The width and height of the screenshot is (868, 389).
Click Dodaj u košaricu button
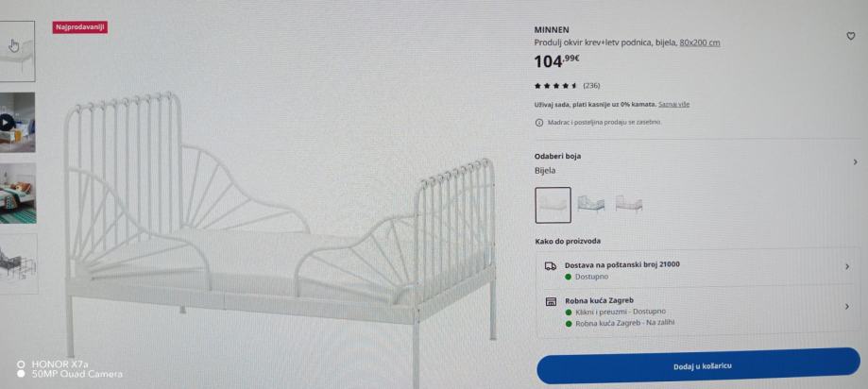click(699, 365)
